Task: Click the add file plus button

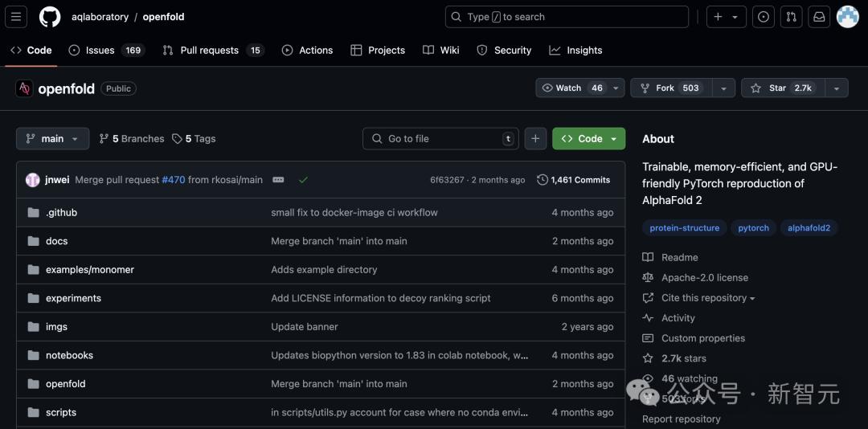Action: coord(535,139)
